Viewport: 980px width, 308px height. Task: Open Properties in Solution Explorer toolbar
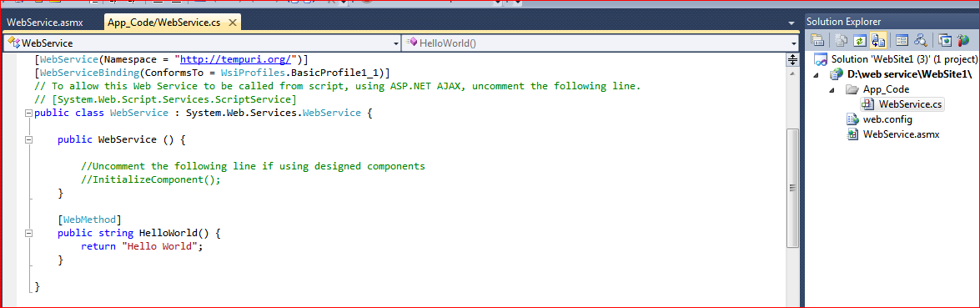[817, 41]
